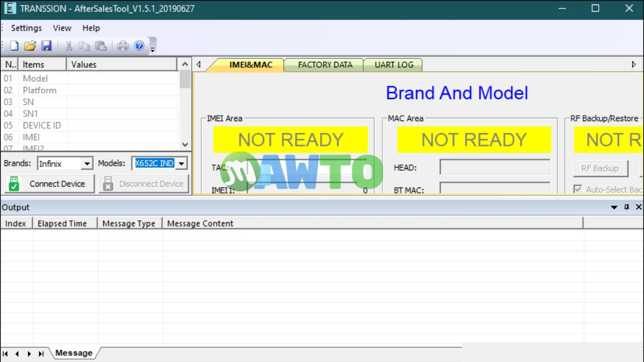Screen dimensions: 644x362
Task: Select the SN row numbered 03
Action: (x=90, y=102)
